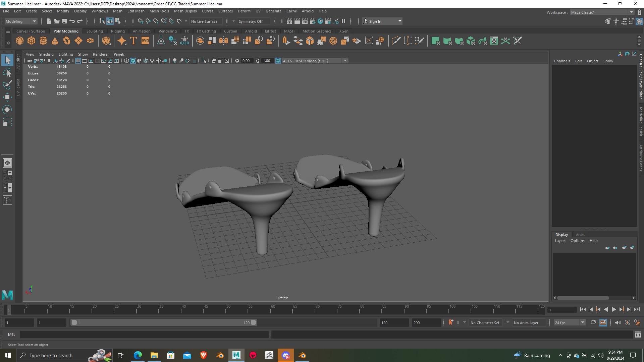Select the Scale tool in the toolbox
The width and height of the screenshot is (644, 362).
(7, 122)
